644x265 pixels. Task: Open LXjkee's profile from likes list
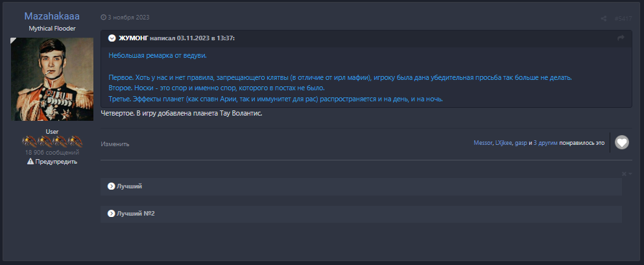(x=503, y=142)
